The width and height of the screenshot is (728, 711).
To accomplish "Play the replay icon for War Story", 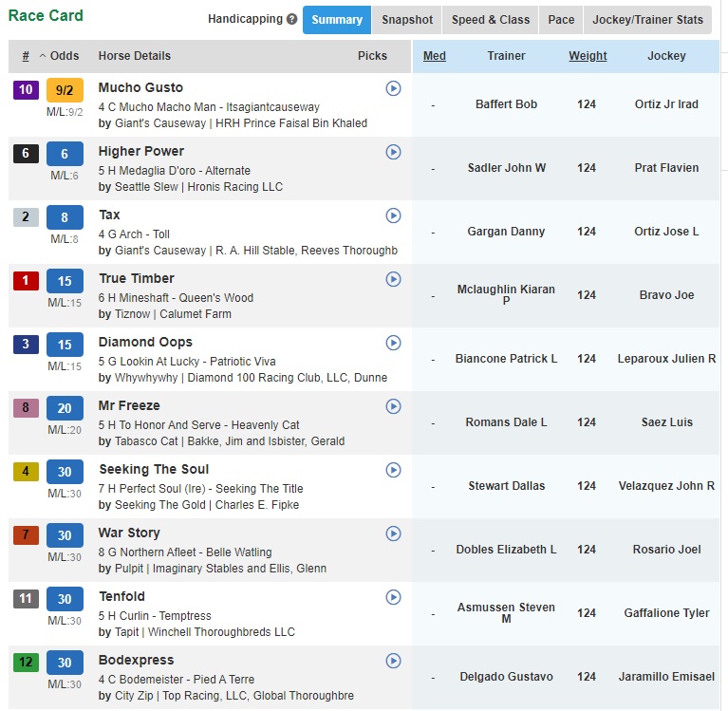I will coord(393,533).
